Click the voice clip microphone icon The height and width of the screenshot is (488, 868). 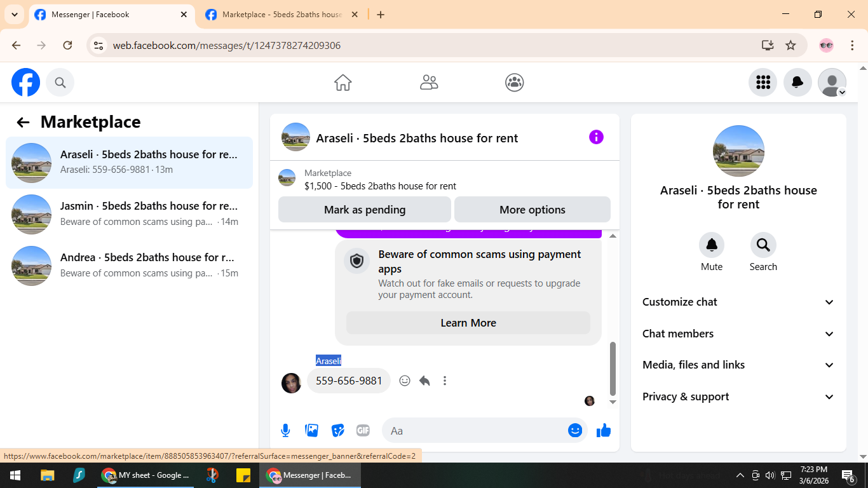point(285,431)
